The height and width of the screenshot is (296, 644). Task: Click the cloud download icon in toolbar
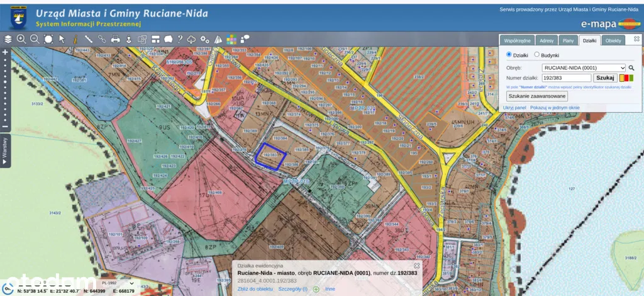[x=192, y=39]
